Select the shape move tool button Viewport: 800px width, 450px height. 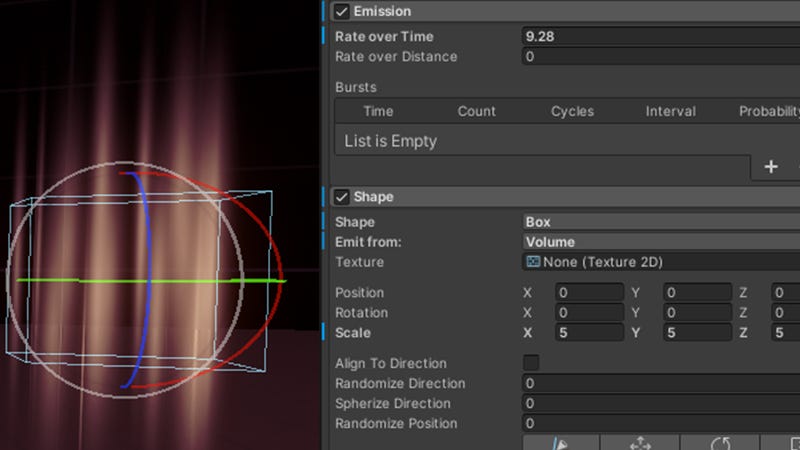[x=640, y=443]
